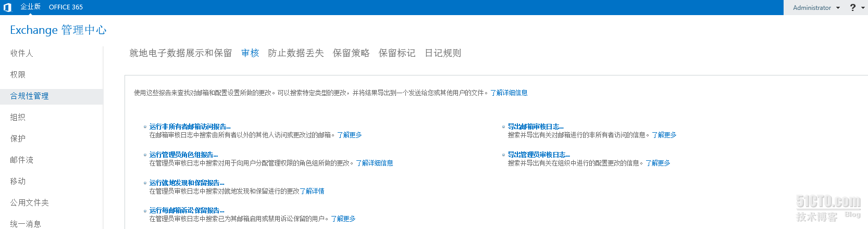Screen dimensions: 868x229
Task: Click 了解详细信息 under admin role group report
Action: point(375,163)
